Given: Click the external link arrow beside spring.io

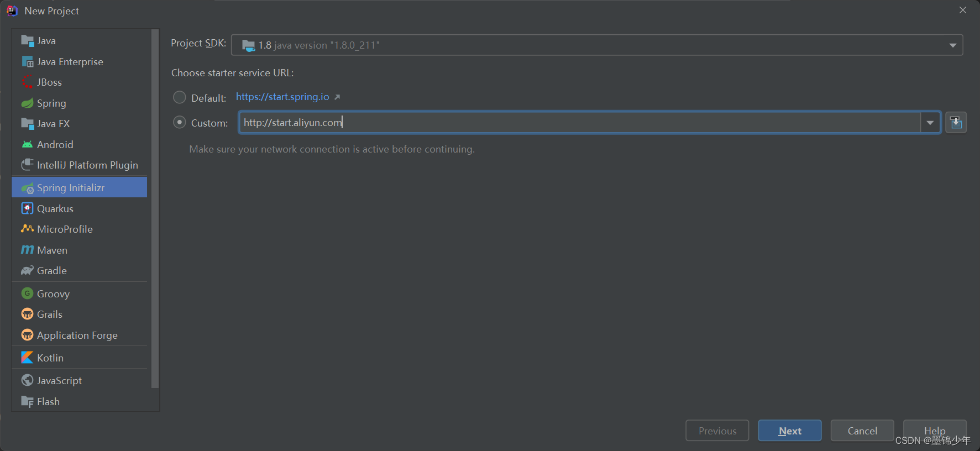Looking at the screenshot, I should [x=337, y=97].
